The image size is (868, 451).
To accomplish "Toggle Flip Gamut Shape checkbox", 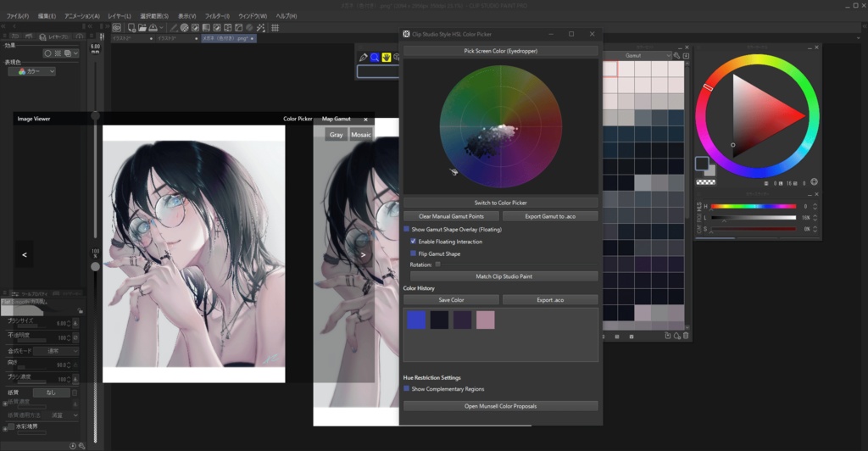I will 413,253.
